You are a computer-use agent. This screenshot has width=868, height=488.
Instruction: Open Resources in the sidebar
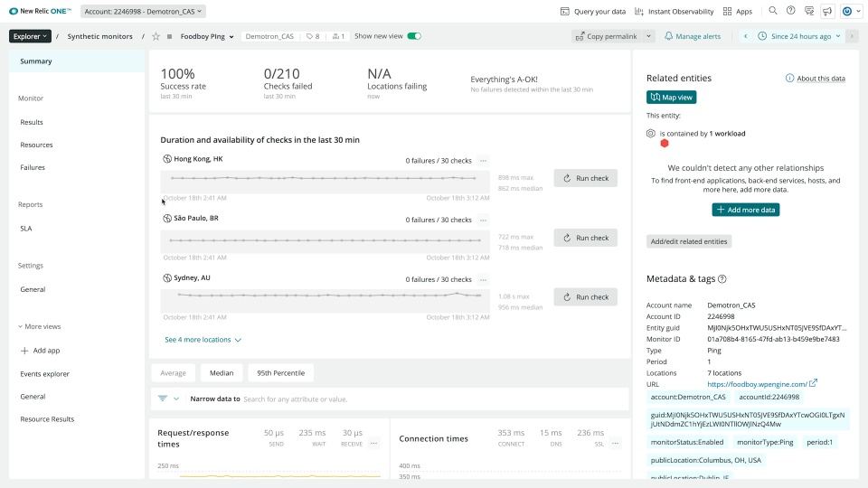[x=36, y=145]
